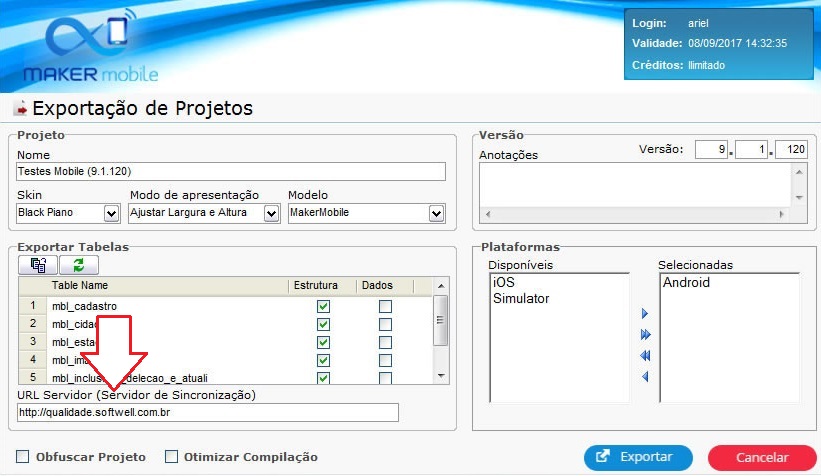This screenshot has height=476, width=821.
Task: Click the green refresh tables icon
Action: 77,265
